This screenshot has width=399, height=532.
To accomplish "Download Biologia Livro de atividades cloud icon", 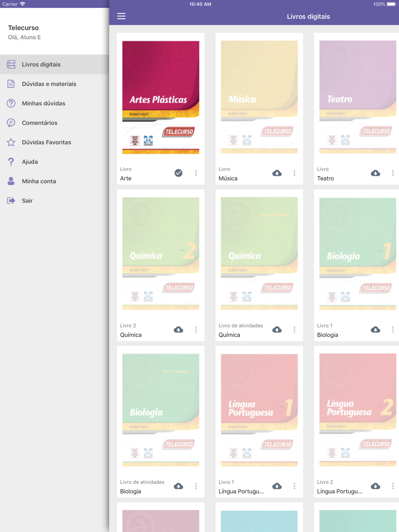I will pyautogui.click(x=178, y=486).
